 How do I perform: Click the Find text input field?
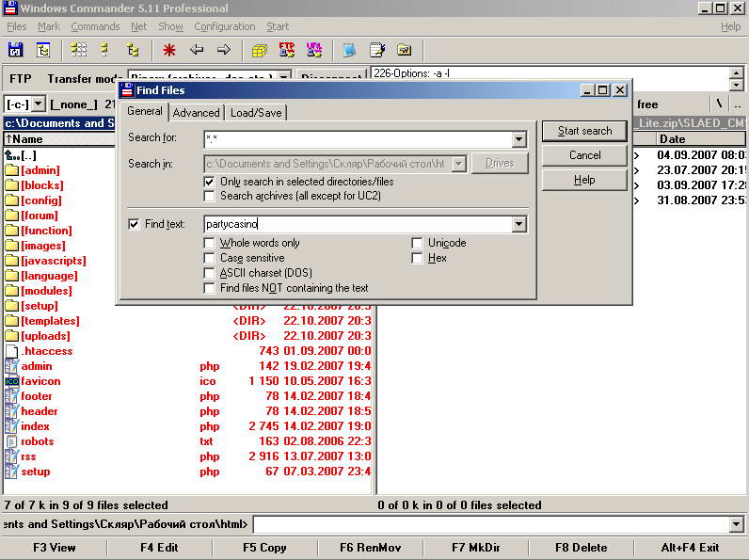(x=358, y=225)
